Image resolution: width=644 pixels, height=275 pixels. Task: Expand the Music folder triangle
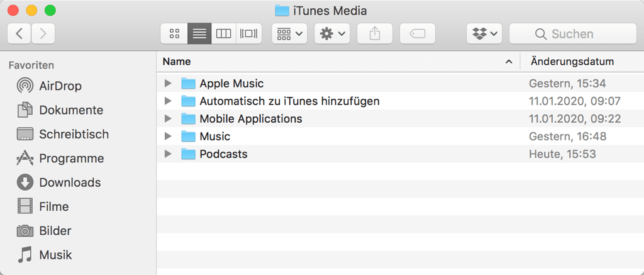(167, 136)
